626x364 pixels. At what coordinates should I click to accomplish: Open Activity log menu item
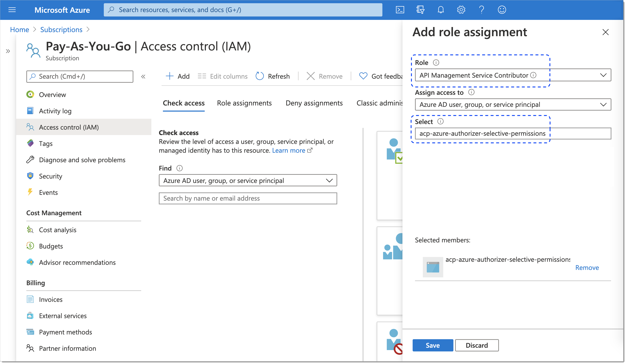click(x=84, y=111)
